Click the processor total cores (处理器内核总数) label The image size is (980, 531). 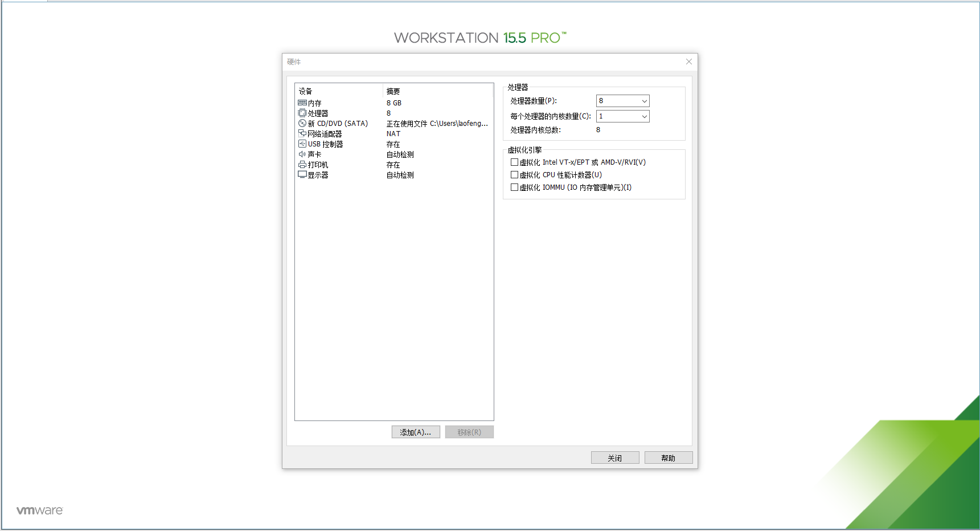tap(536, 130)
